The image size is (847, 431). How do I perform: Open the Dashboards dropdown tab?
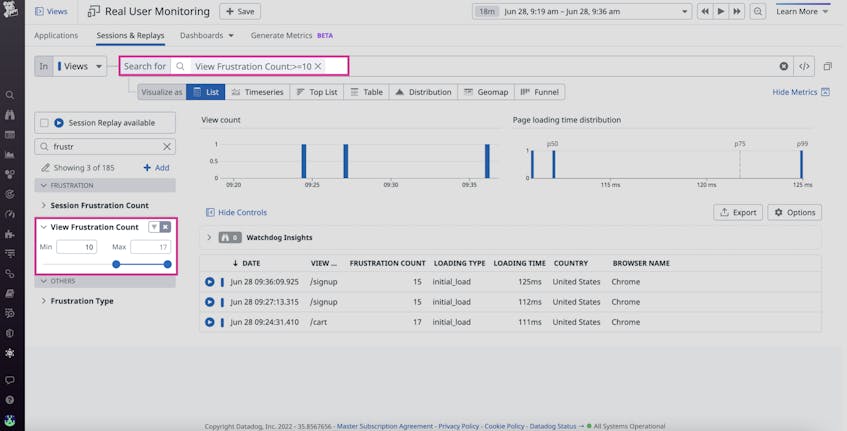[x=207, y=35]
